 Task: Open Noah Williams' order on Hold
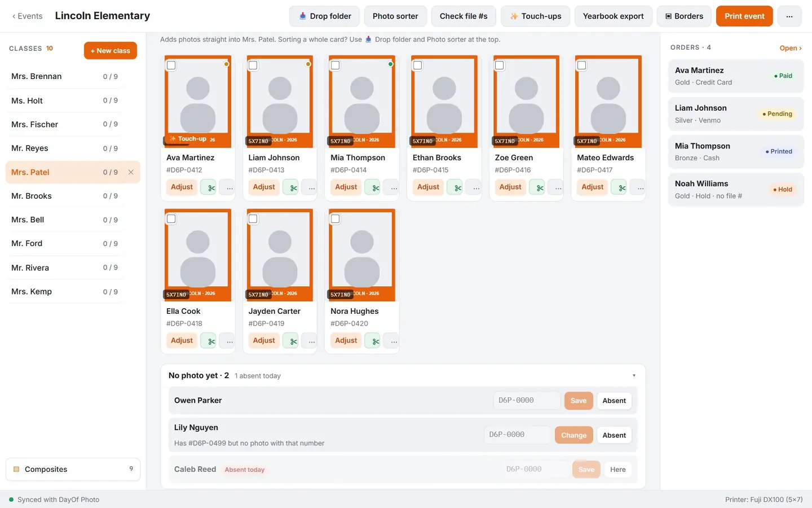(736, 190)
